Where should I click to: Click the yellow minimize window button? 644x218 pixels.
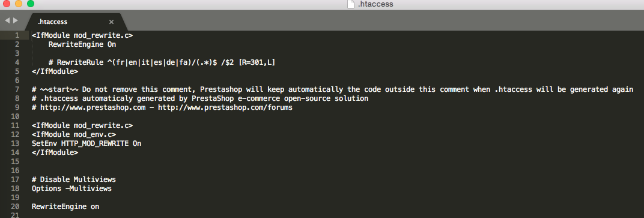19,4
